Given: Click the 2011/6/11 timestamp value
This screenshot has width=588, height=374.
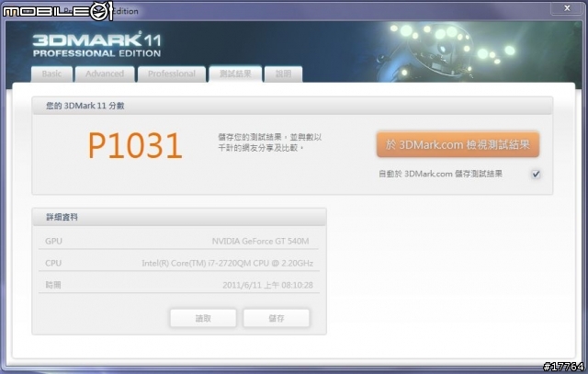Looking at the screenshot, I should tap(267, 285).
